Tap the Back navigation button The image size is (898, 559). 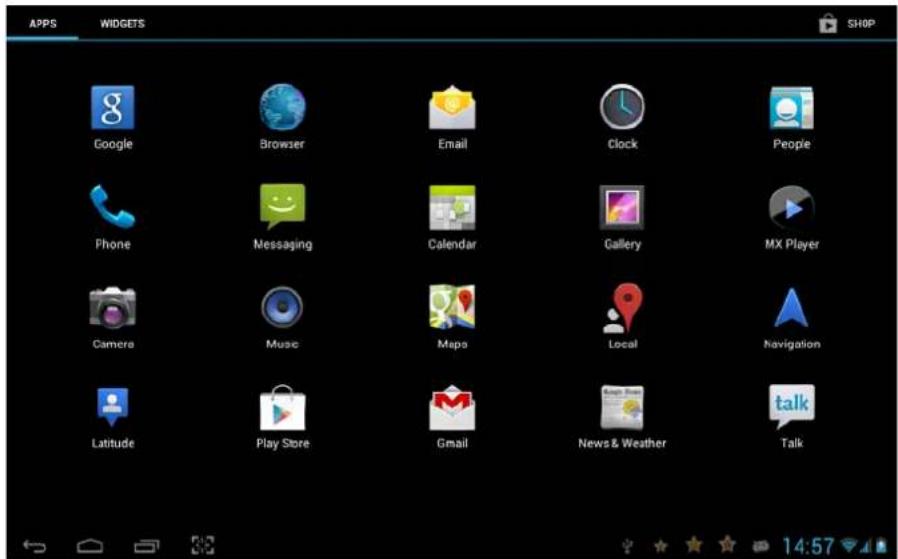point(35,545)
